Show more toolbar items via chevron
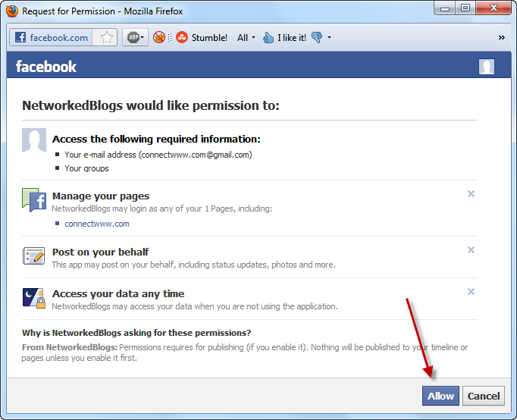Image resolution: width=517 pixels, height=420 pixels. coord(502,38)
